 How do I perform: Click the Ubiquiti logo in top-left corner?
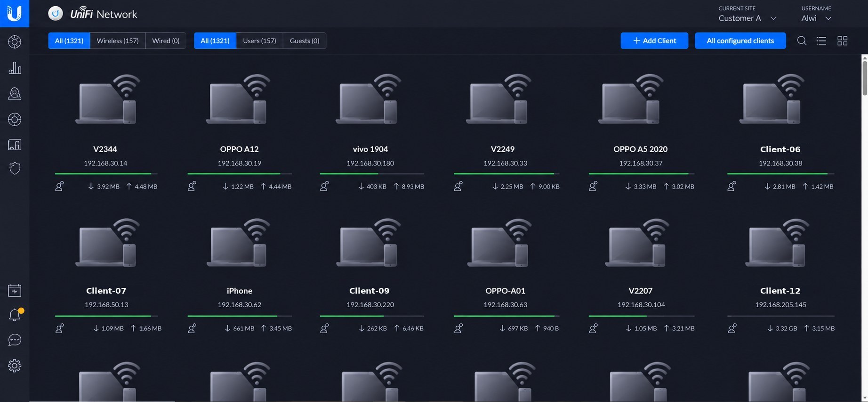pyautogui.click(x=15, y=13)
